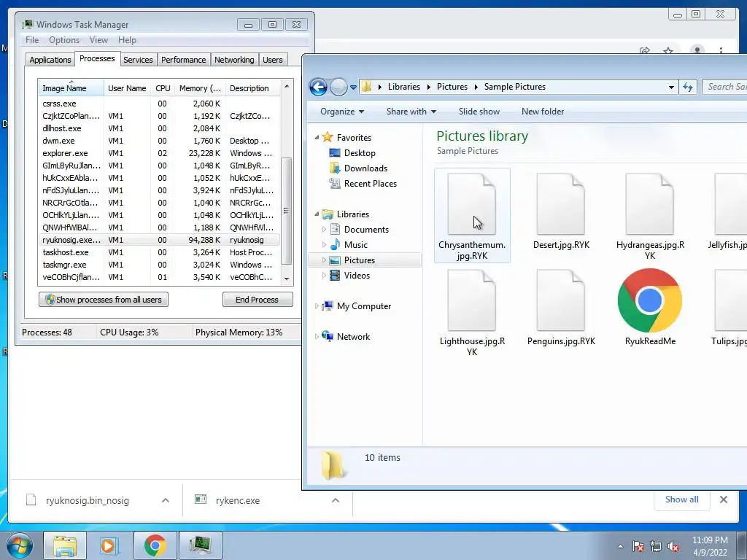747x560 pixels.
Task: Select the explorer.exe process row
Action: (159, 153)
